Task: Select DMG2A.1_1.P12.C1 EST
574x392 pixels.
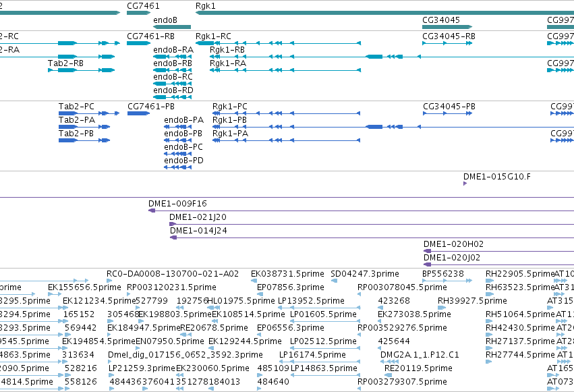Action: pyautogui.click(x=420, y=355)
